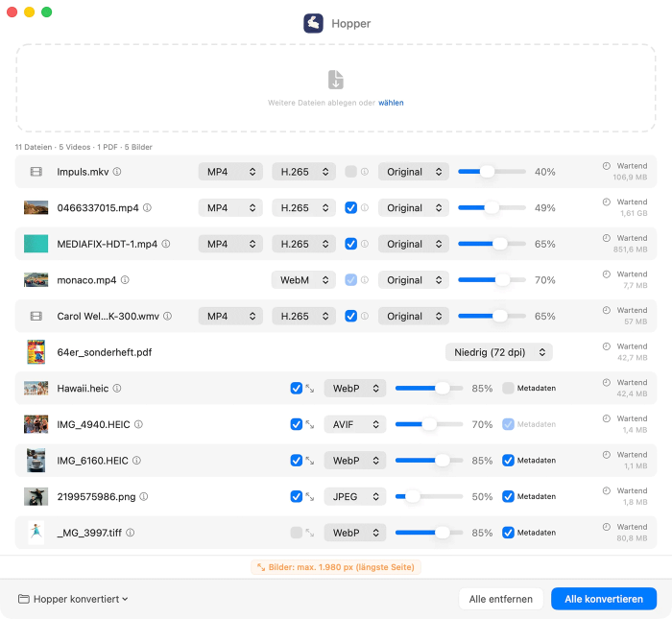Disable resize checkbox for Hawaii.heic
The width and height of the screenshot is (672, 619).
coord(296,388)
